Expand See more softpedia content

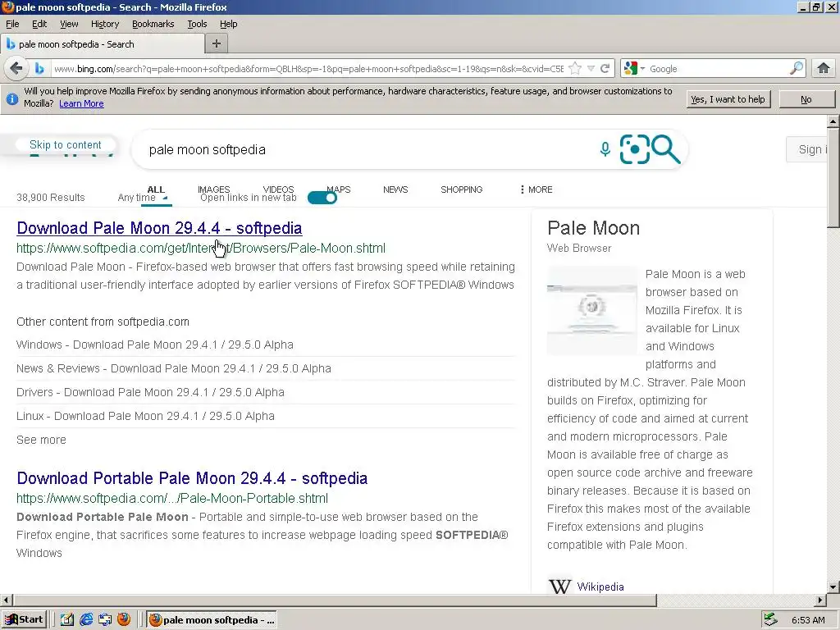tap(41, 440)
